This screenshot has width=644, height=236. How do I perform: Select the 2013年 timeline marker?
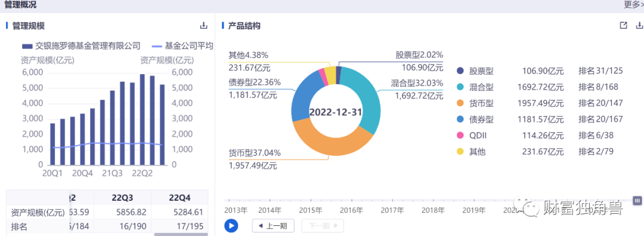(x=236, y=210)
